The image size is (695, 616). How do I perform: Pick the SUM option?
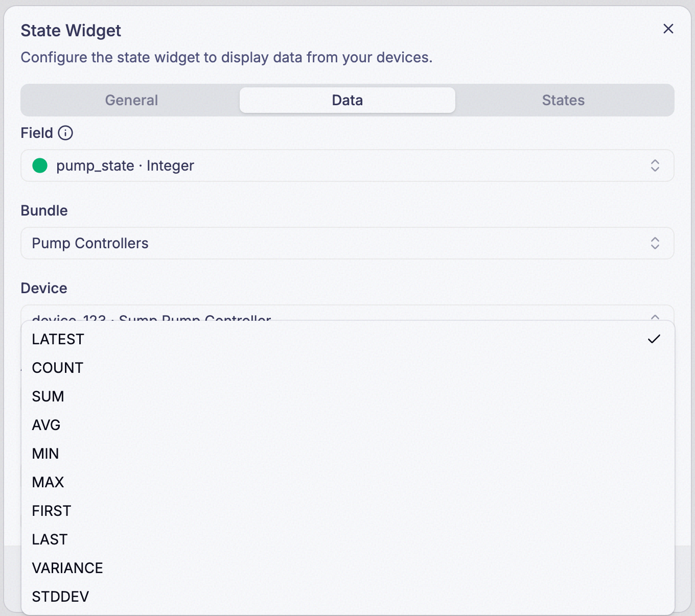tap(347, 396)
